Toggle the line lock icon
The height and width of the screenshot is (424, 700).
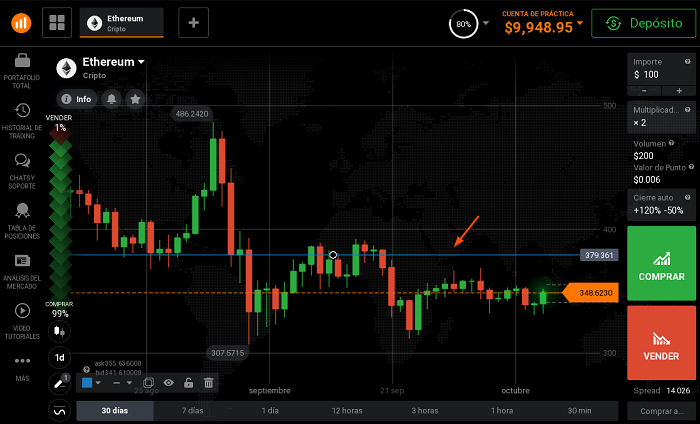188,382
